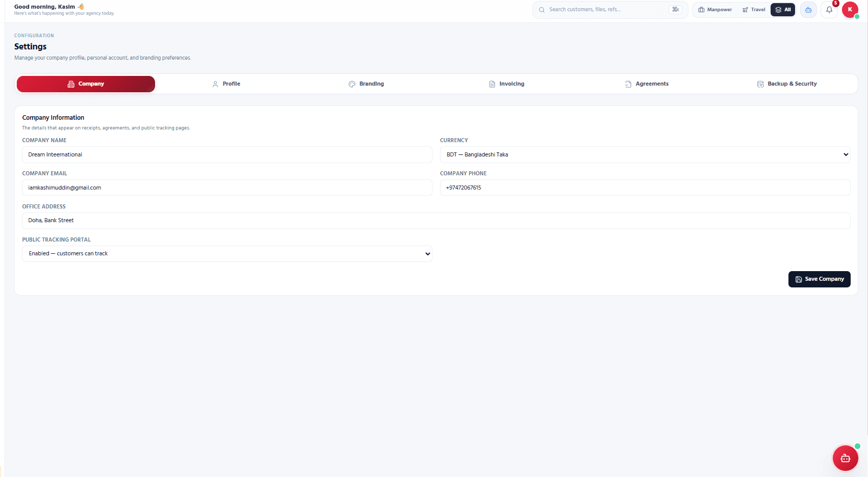
Task: Click the search customers box
Action: click(610, 10)
